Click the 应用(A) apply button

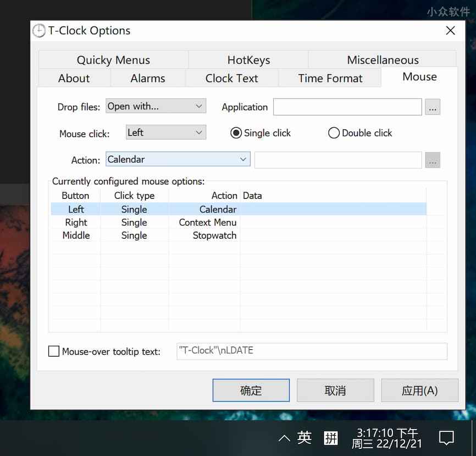[x=419, y=391]
